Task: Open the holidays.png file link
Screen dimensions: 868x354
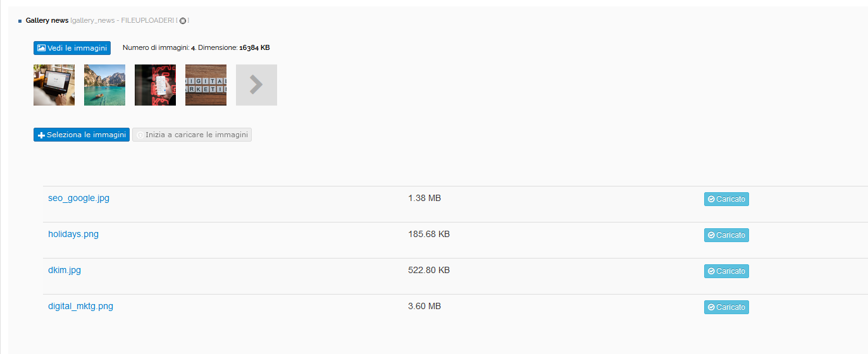Action: (73, 234)
